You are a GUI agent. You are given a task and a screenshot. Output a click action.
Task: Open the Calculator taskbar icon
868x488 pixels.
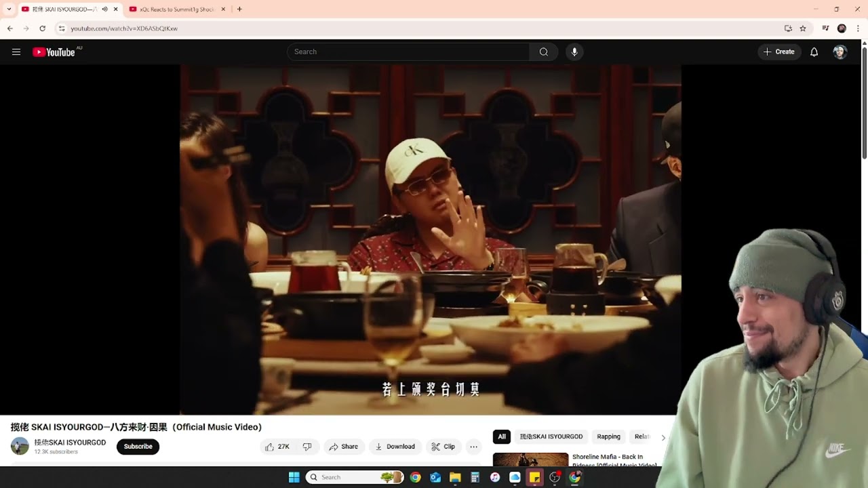point(475,477)
